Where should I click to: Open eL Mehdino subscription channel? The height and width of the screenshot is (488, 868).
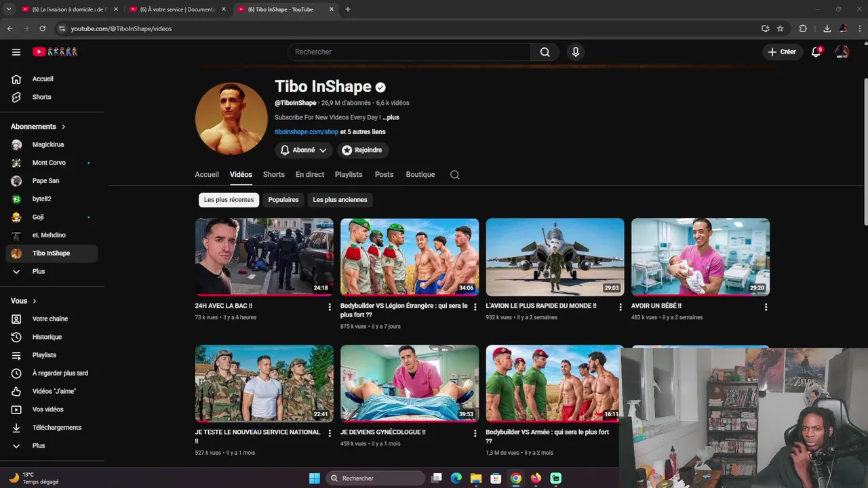coord(52,235)
